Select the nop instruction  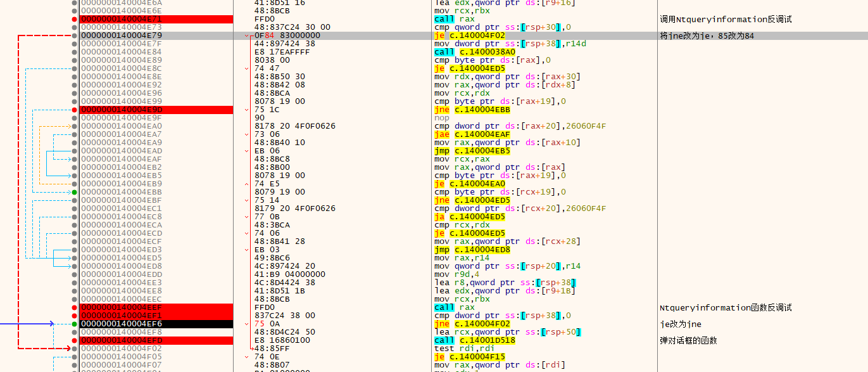coord(442,118)
